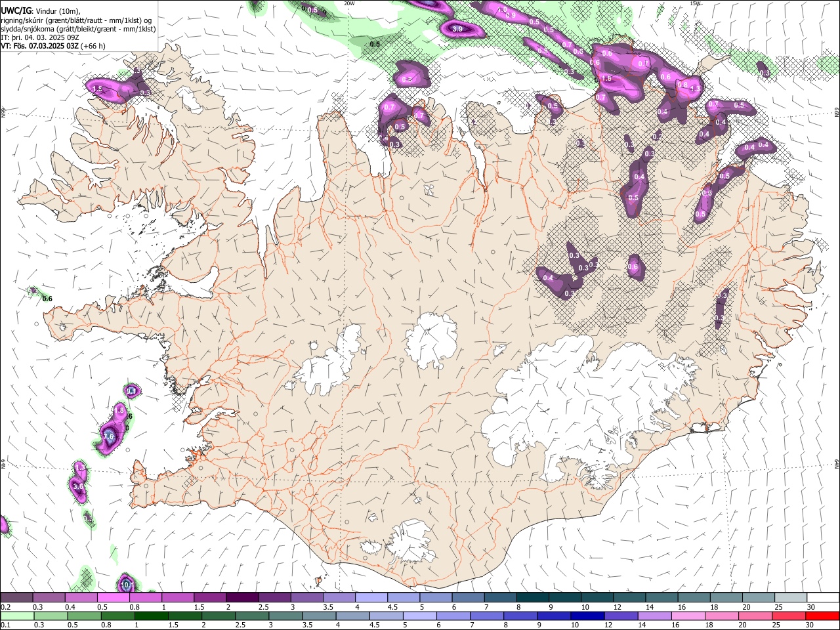Click the 'slydda/snjókoma' legend description line

(x=78, y=29)
